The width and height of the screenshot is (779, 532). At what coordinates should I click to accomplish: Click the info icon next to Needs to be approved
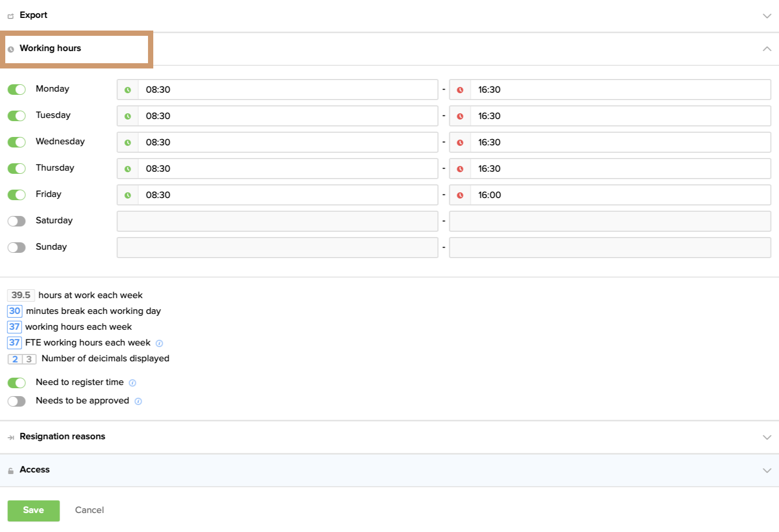tap(138, 401)
